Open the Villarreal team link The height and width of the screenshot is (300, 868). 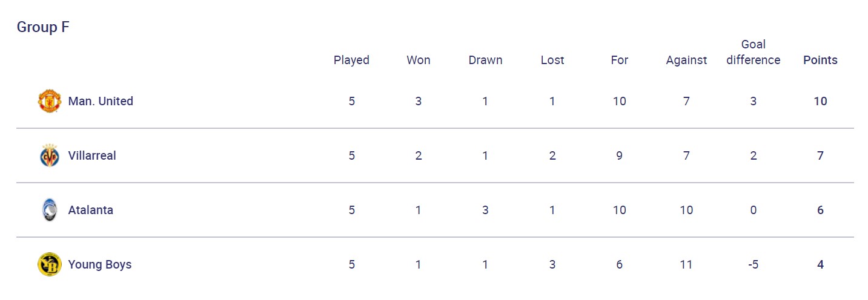point(92,156)
